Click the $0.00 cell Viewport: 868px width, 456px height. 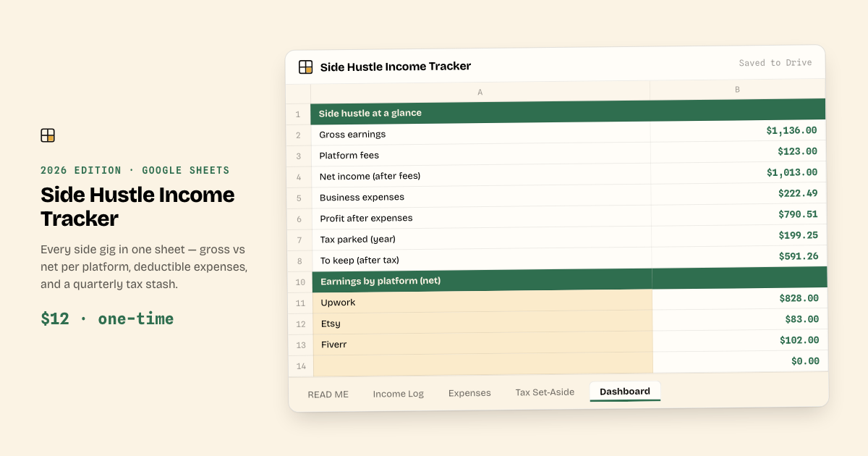coord(741,361)
